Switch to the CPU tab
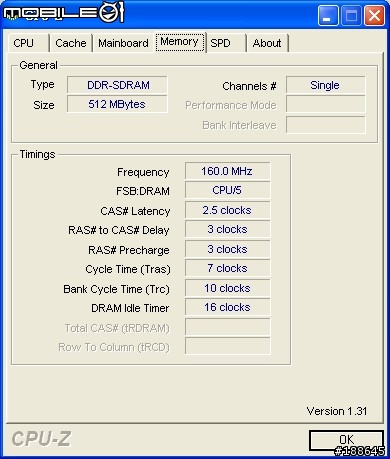 pos(29,43)
